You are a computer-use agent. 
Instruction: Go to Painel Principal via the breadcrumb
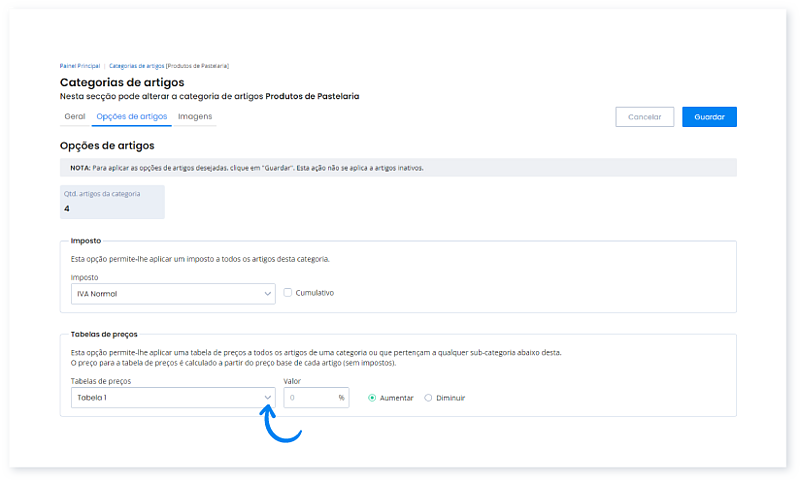(79, 65)
